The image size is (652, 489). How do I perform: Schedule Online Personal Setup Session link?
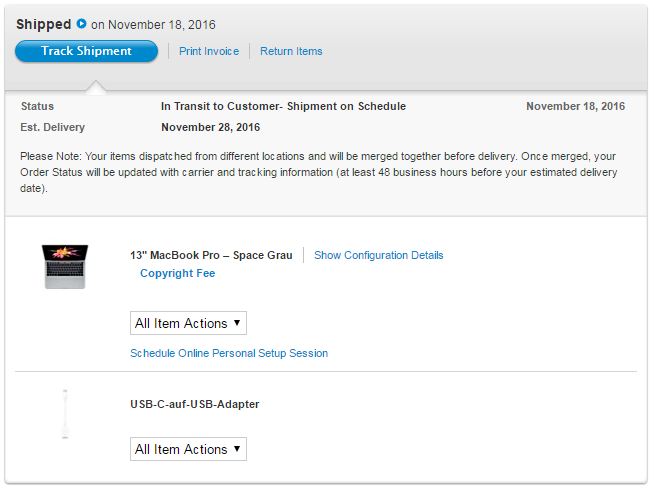(x=229, y=353)
